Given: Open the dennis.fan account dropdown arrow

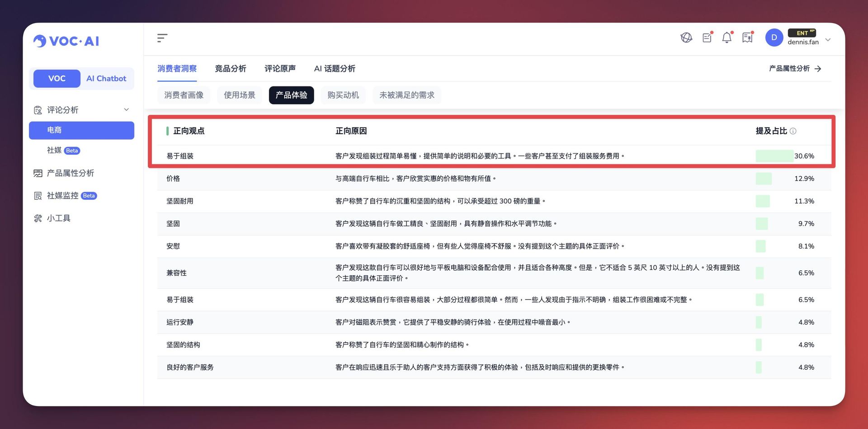Looking at the screenshot, I should (828, 40).
